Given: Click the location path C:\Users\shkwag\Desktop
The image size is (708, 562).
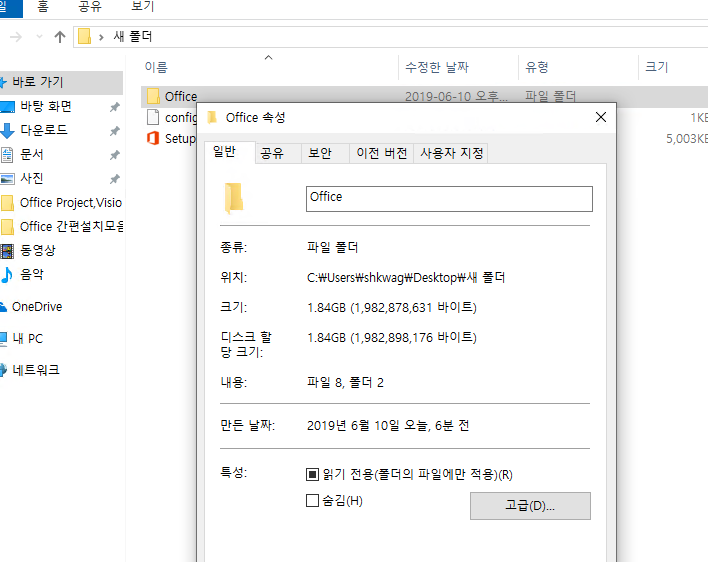Looking at the screenshot, I should point(405,277).
